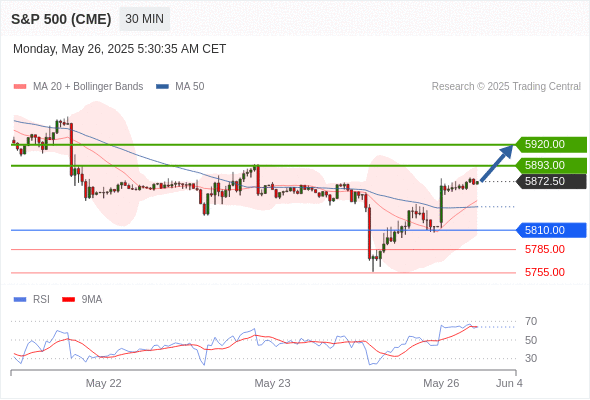Click the blue upward forecast arrow

(496, 163)
